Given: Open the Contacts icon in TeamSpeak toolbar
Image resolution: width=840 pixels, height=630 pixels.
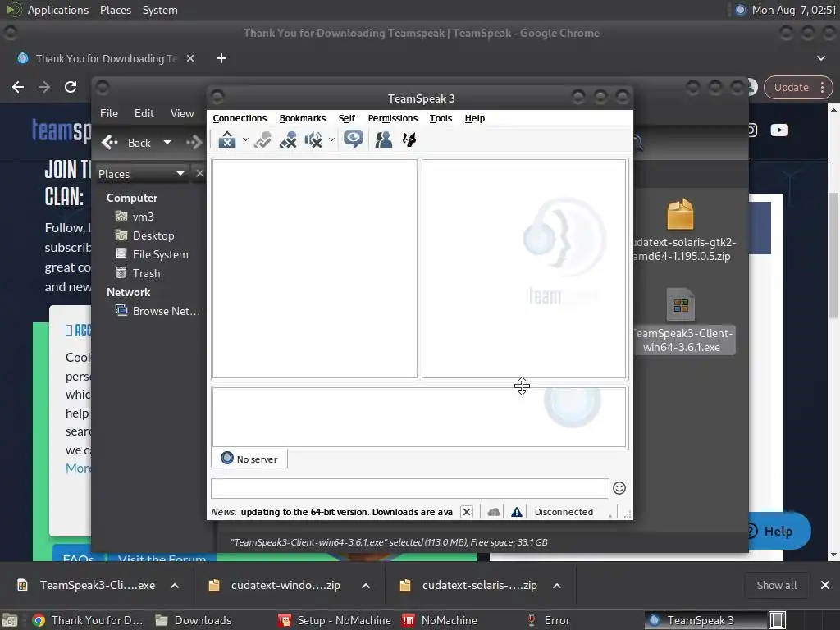Looking at the screenshot, I should pos(384,139).
